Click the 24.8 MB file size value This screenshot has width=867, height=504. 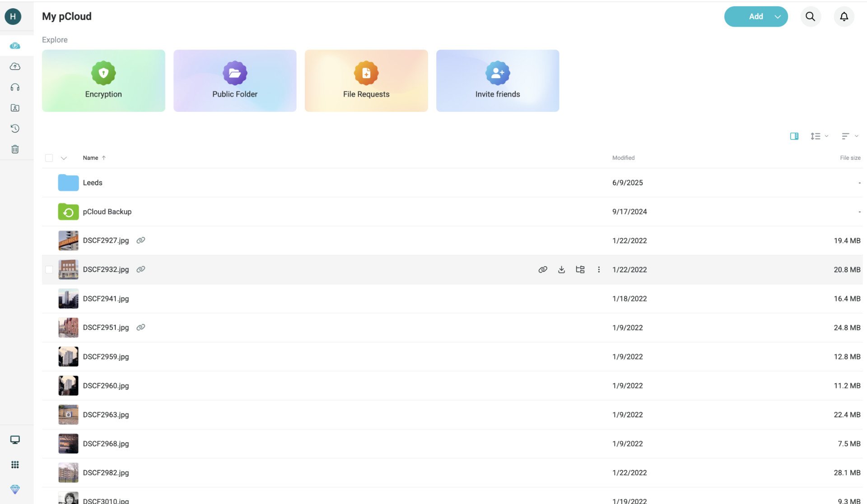point(847,328)
